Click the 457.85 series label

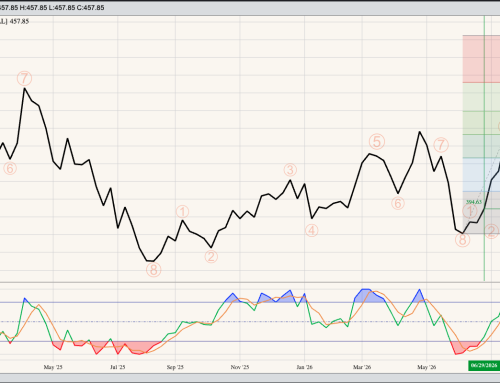pos(14,21)
